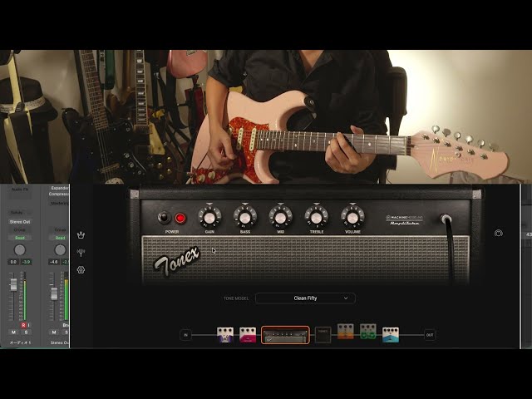532x399 pixels.
Task: Click the VOLUME knob on the amp
Action: click(352, 217)
